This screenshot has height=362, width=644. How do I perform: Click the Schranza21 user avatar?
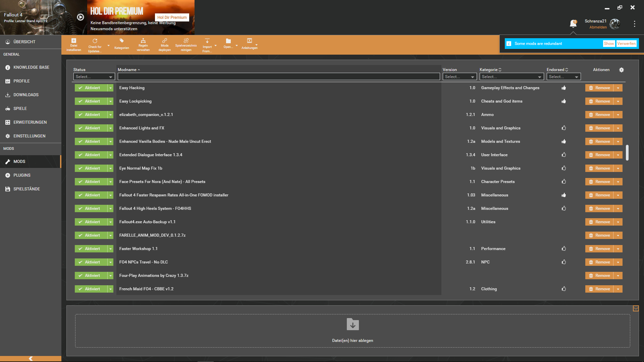[x=615, y=24]
